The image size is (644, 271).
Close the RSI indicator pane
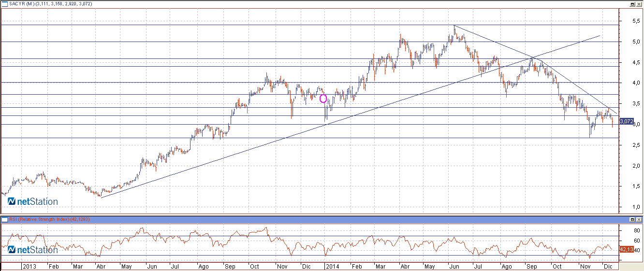pos(639,219)
